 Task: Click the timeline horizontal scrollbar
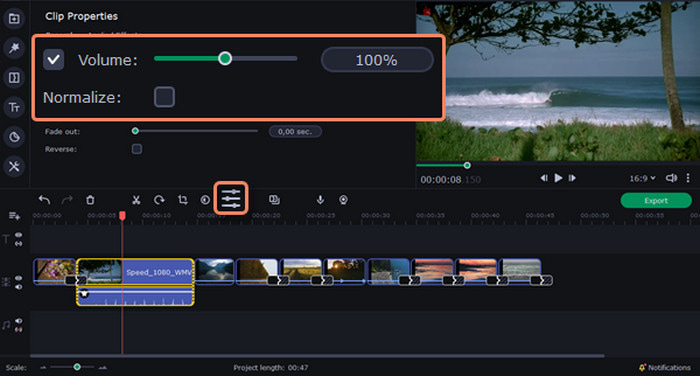[x=317, y=356]
